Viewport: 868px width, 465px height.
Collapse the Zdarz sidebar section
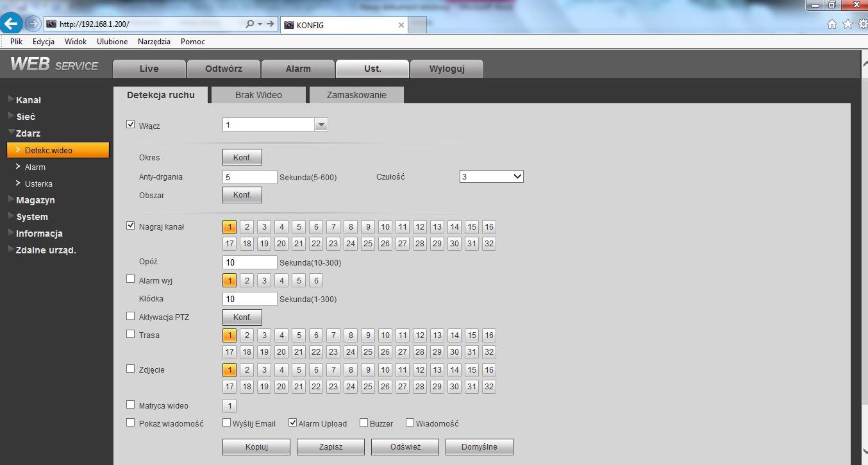coord(28,133)
